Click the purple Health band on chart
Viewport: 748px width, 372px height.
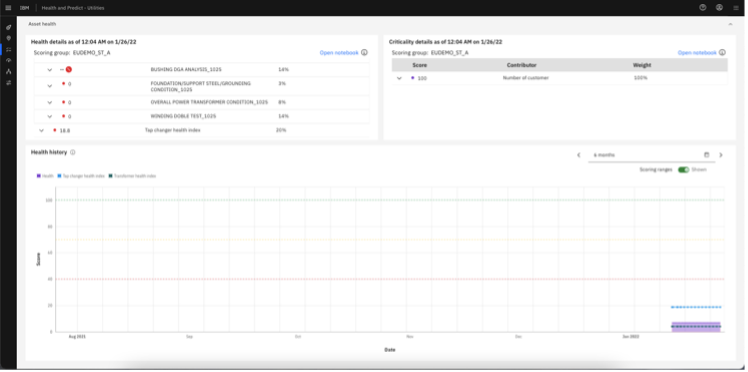click(696, 327)
